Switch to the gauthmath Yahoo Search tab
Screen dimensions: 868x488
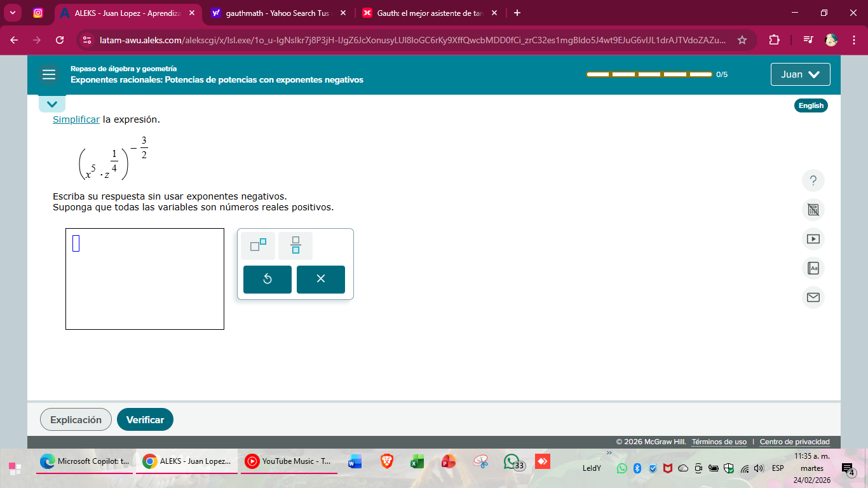point(275,13)
